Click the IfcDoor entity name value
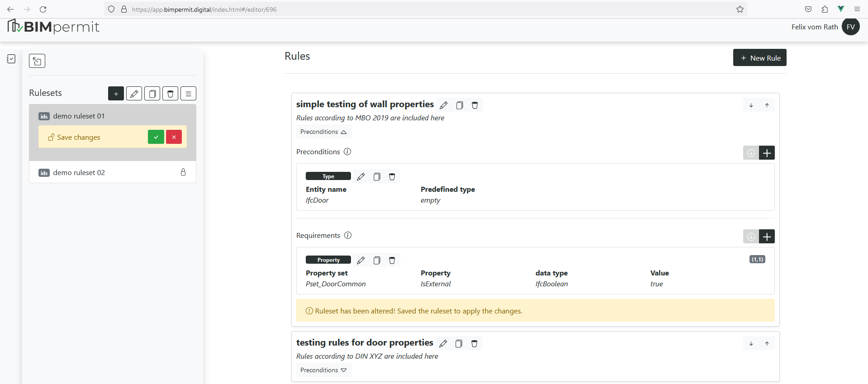 pos(317,200)
